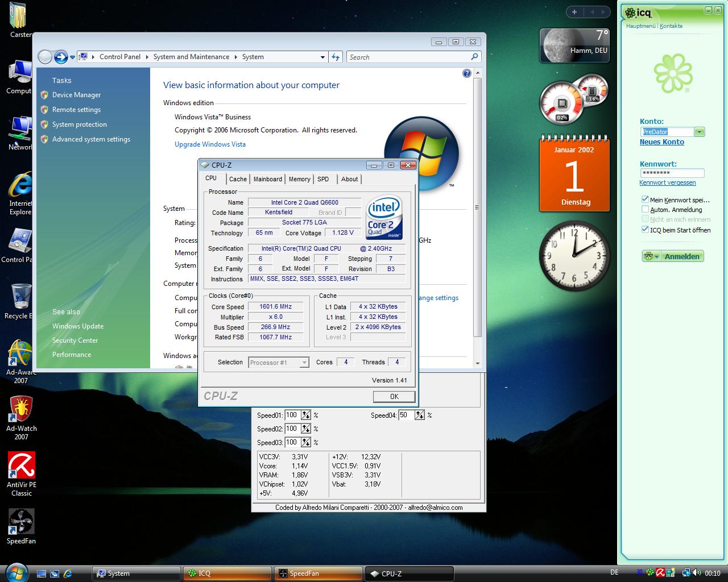Click the sidebar add gadget plus button
728x582 pixels.
574,12
